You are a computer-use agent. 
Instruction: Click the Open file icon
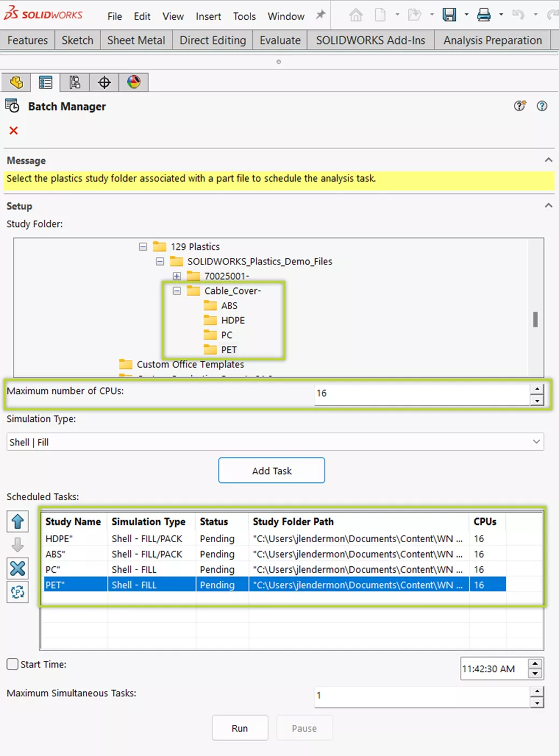point(414,15)
